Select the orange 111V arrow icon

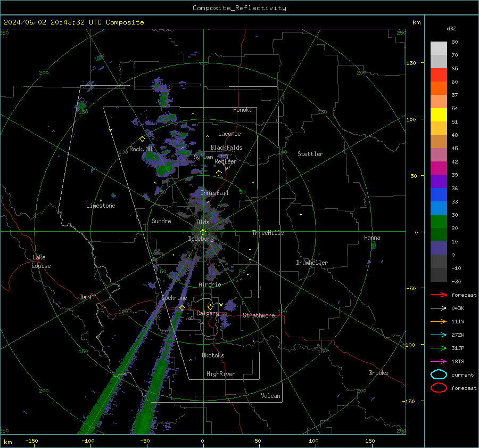[439, 321]
